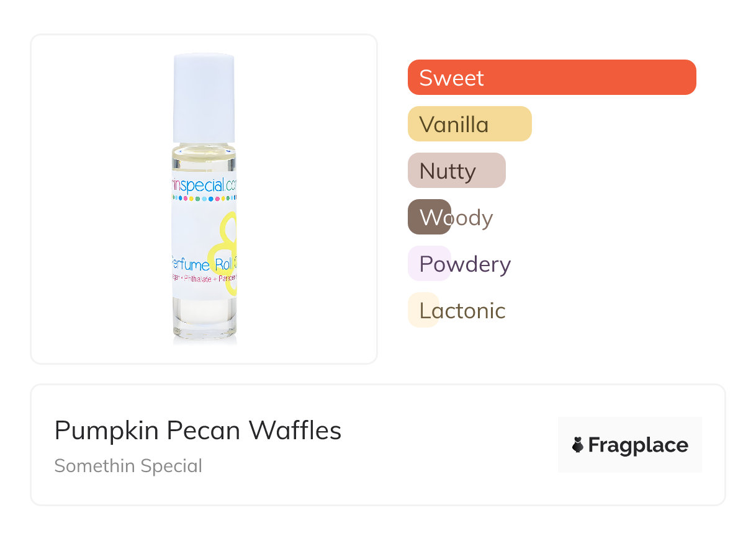Select the orange Sweet accord bar
Viewport: 756px width, 536px height.
pyautogui.click(x=552, y=78)
